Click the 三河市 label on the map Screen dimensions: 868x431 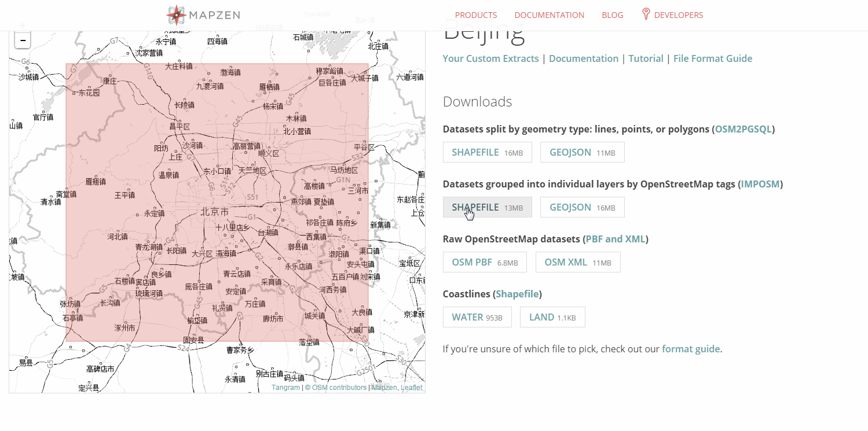tap(358, 190)
